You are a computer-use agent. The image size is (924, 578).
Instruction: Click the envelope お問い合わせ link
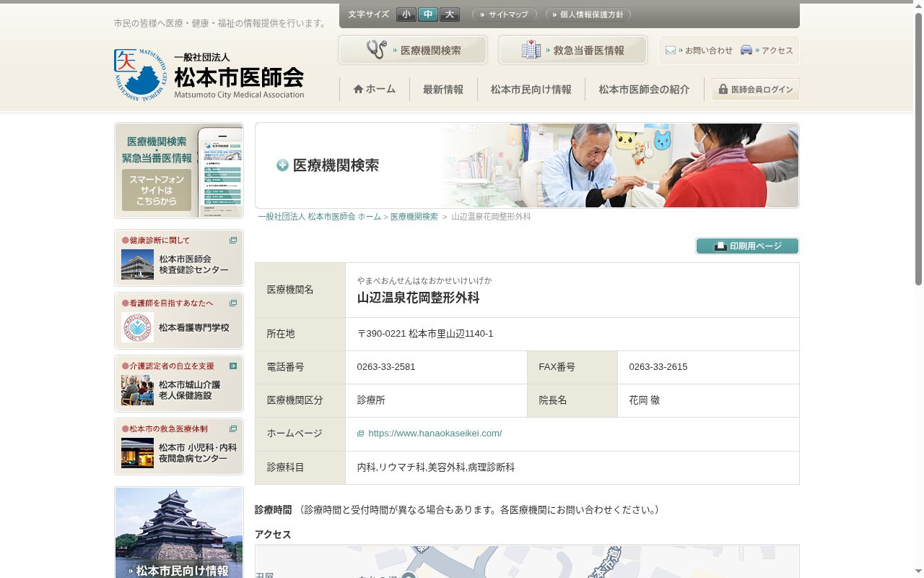point(699,51)
